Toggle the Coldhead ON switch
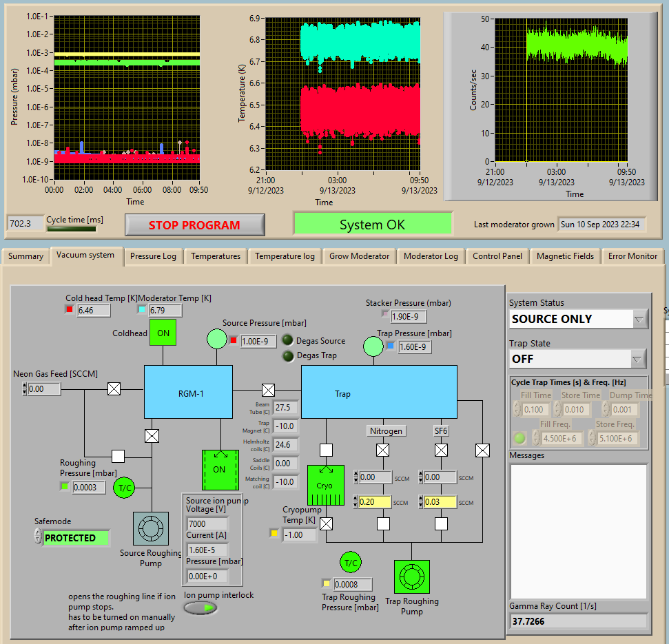The width and height of the screenshot is (669, 644). [163, 333]
